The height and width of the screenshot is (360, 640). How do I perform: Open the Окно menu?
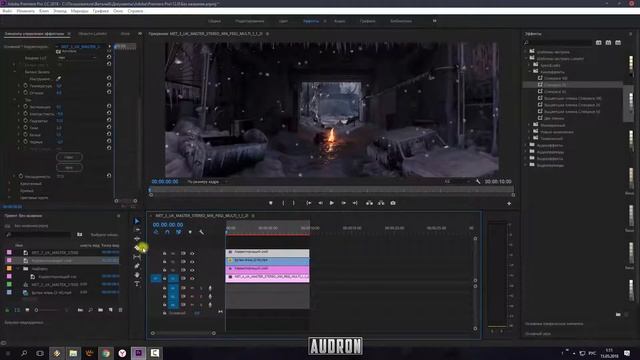coord(118,11)
